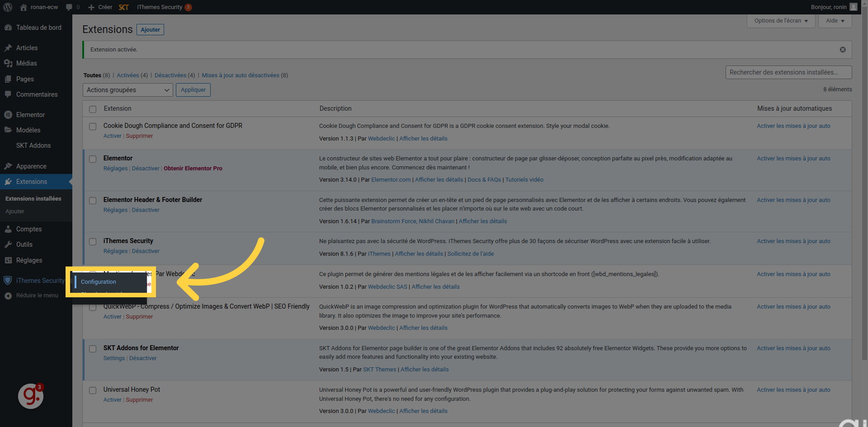Click the Extensions plug icon in the sidebar

click(8, 182)
